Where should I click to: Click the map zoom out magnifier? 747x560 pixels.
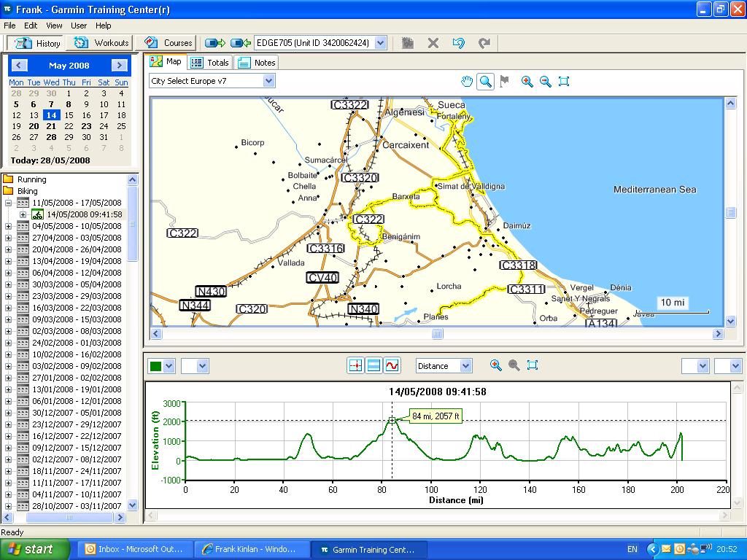coord(545,82)
